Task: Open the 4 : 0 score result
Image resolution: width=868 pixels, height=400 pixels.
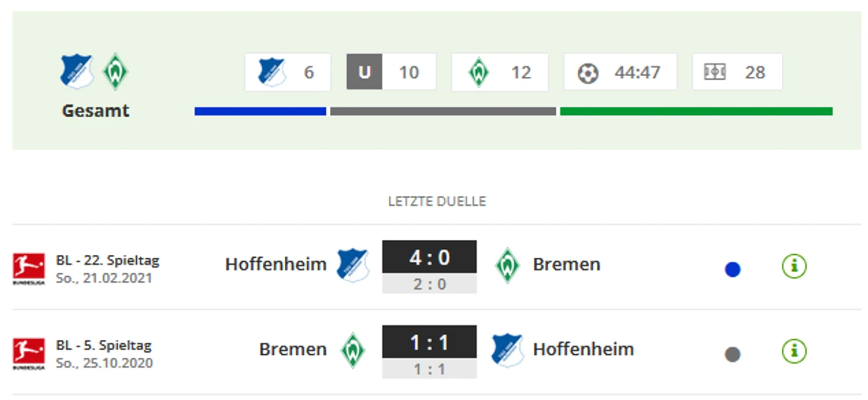Action: click(429, 257)
